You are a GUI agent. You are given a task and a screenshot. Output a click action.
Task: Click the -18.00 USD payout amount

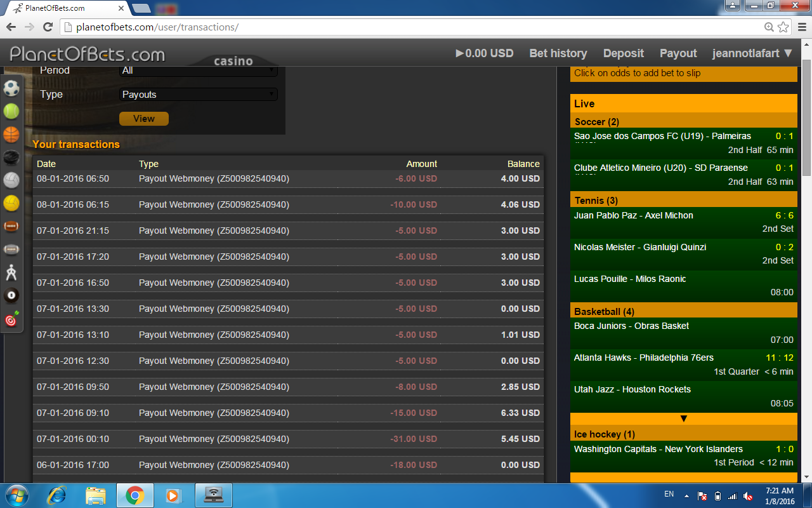click(414, 465)
